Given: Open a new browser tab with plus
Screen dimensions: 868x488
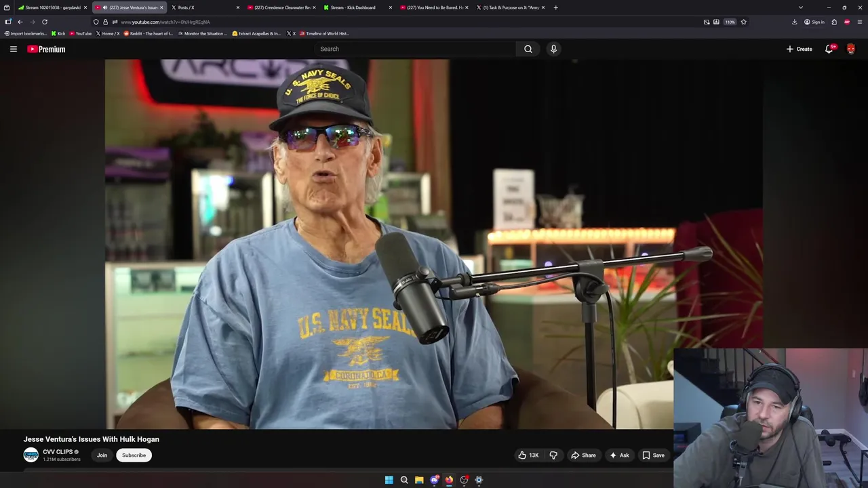Looking at the screenshot, I should click(x=555, y=7).
